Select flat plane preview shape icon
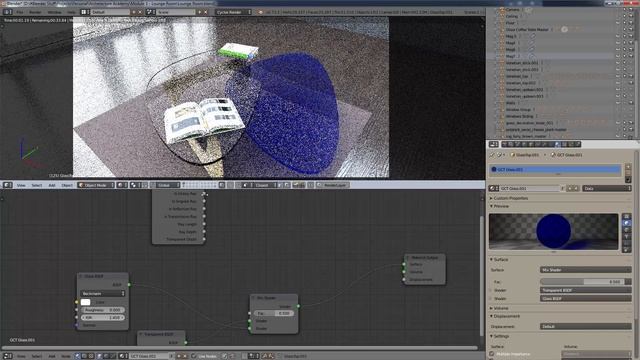Screen dimensions: 640x360 click(627, 217)
